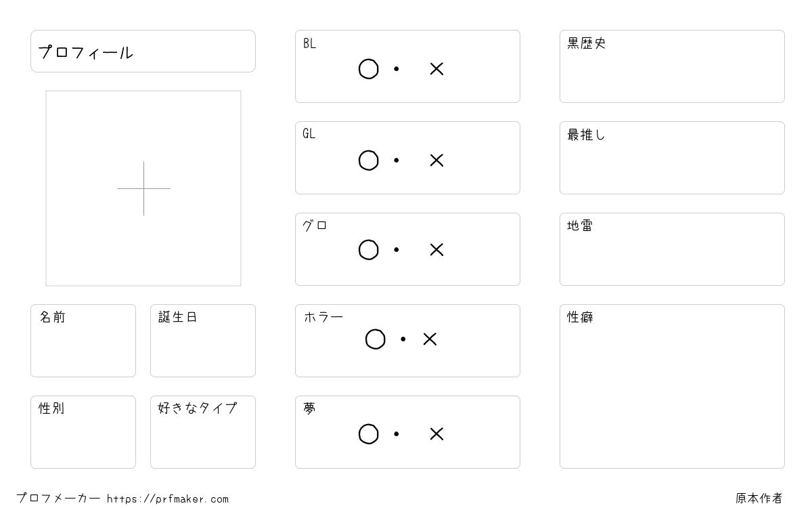Select the circle option for BL
The image size is (812, 508).
coord(368,69)
